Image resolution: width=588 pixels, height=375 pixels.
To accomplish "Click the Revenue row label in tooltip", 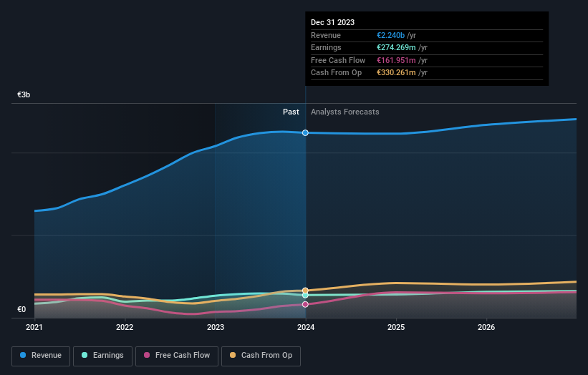I will click(x=326, y=35).
